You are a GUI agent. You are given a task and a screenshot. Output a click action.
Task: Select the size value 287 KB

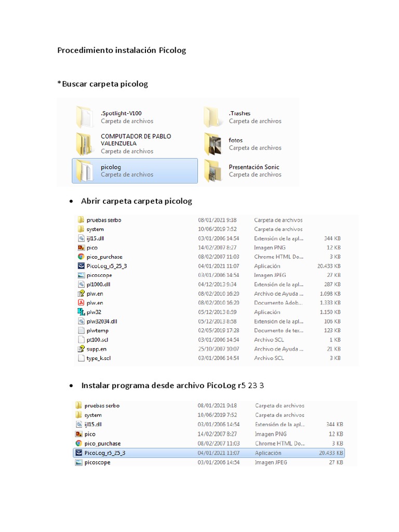(x=332, y=284)
